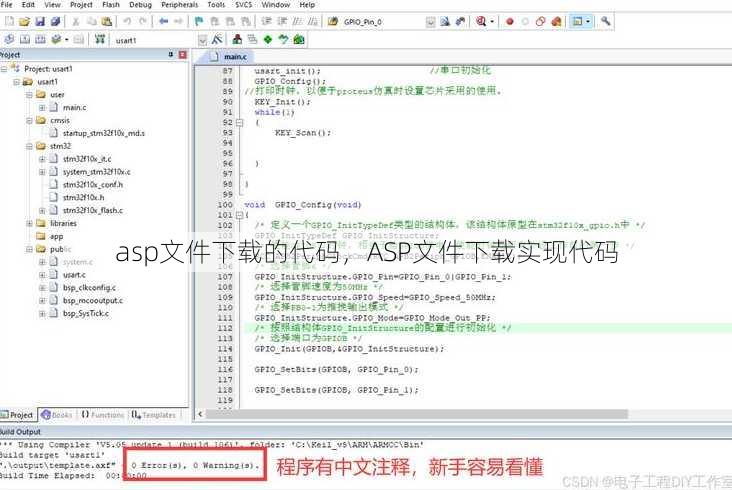Open the debug icon dropdown arrow
This screenshot has height=490, width=732.
(492, 21)
